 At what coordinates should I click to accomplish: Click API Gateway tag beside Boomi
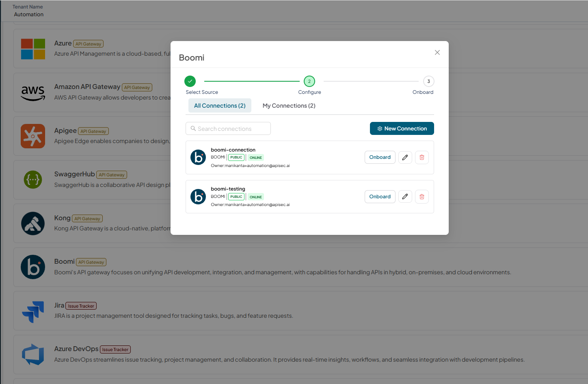click(x=91, y=262)
